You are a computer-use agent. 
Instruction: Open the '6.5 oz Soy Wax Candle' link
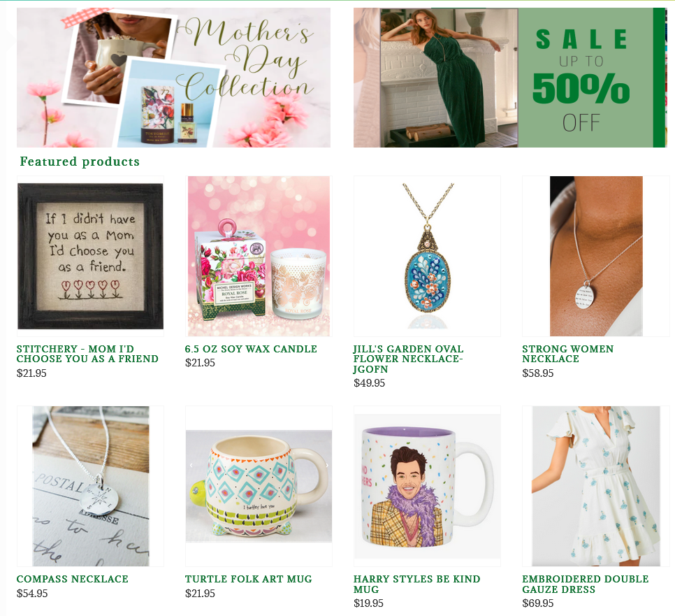pyautogui.click(x=251, y=349)
